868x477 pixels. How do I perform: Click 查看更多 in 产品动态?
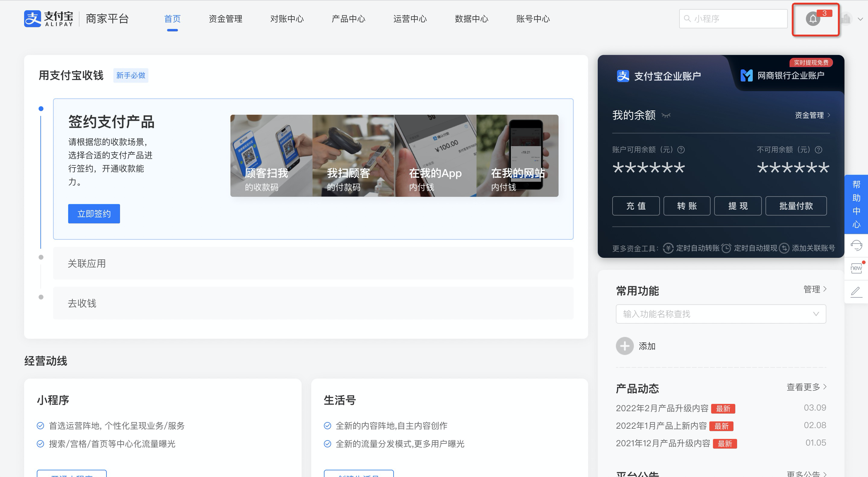pos(806,387)
